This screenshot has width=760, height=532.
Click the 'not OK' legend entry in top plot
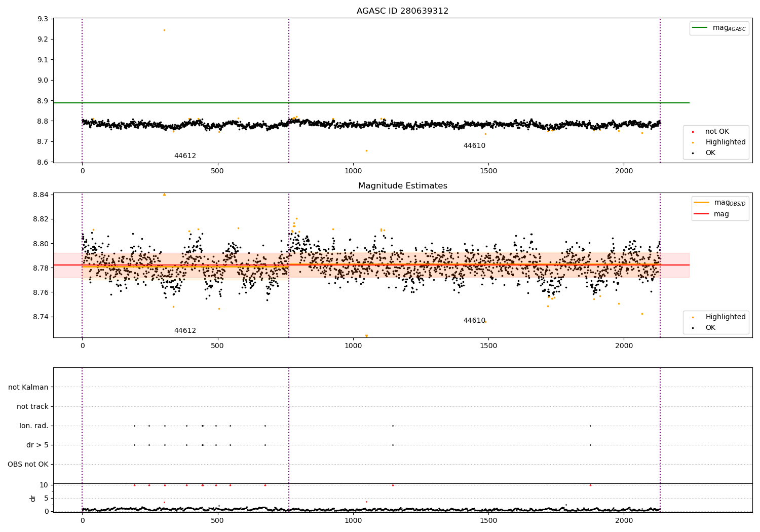coord(717,132)
